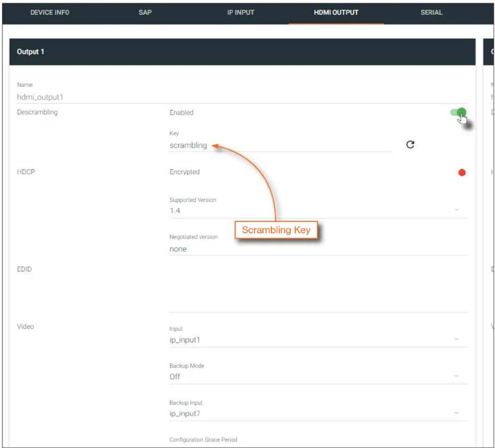Click the Video section label
Viewport: 495px width, 448px height.
pos(25,326)
